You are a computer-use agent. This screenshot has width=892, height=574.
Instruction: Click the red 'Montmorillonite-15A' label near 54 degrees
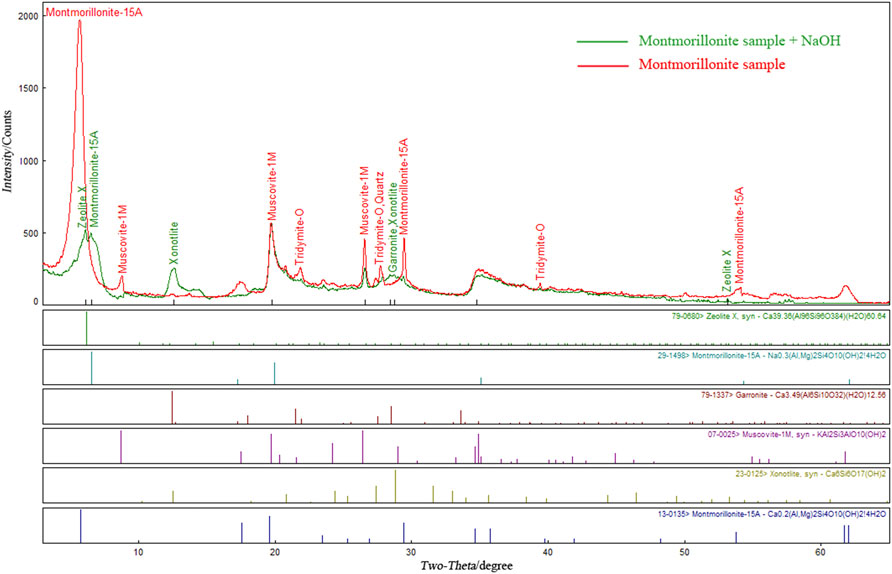tap(739, 234)
